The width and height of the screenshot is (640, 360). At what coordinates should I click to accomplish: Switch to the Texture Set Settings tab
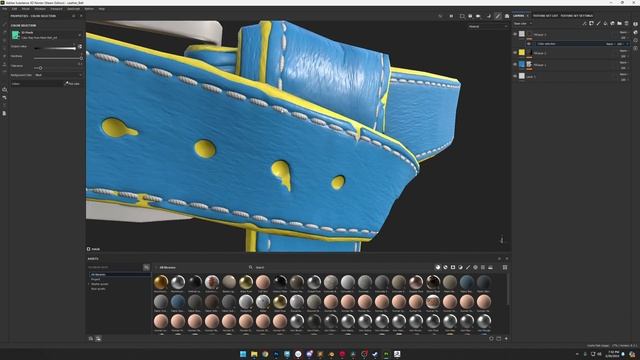click(576, 16)
